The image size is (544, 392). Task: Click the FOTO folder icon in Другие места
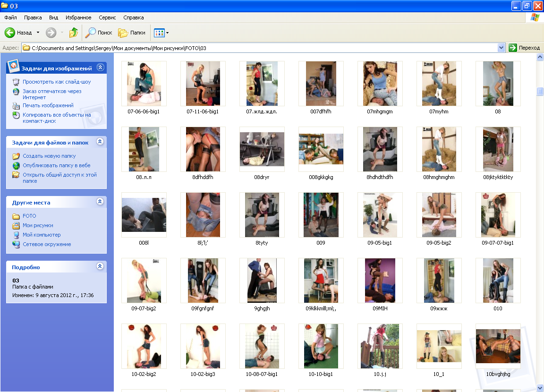16,216
